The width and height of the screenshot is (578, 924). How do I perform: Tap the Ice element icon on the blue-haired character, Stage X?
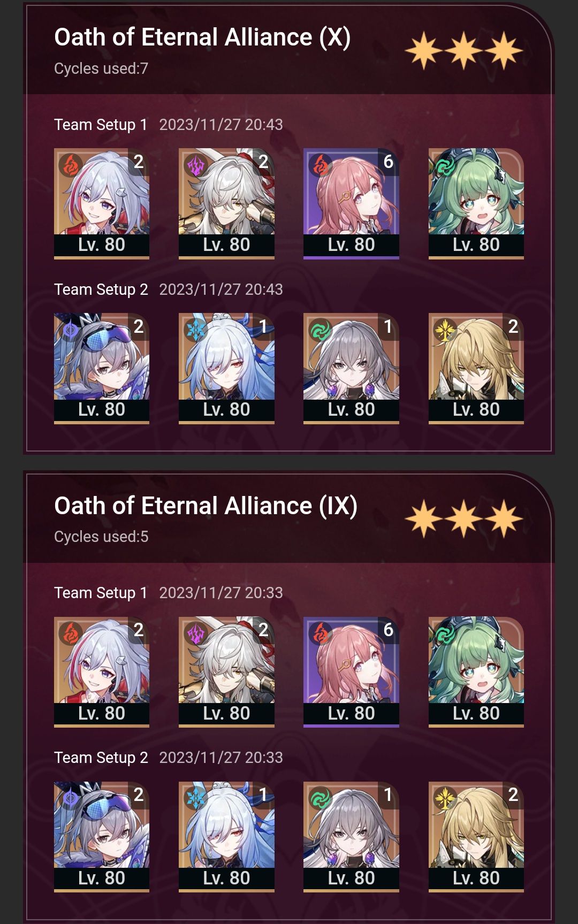[x=195, y=330]
